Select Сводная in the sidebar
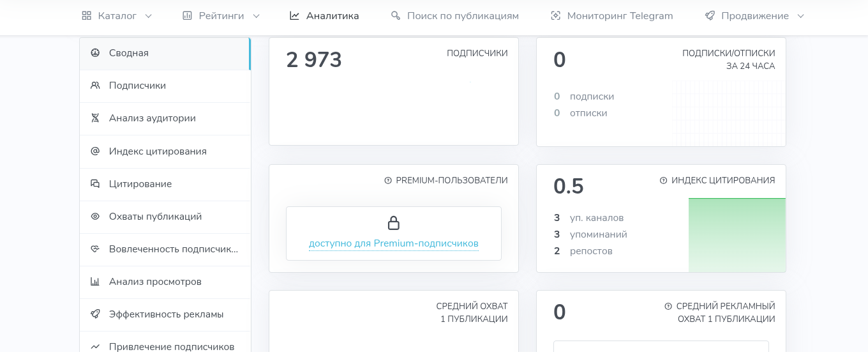This screenshot has height=352, width=868. tap(165, 53)
